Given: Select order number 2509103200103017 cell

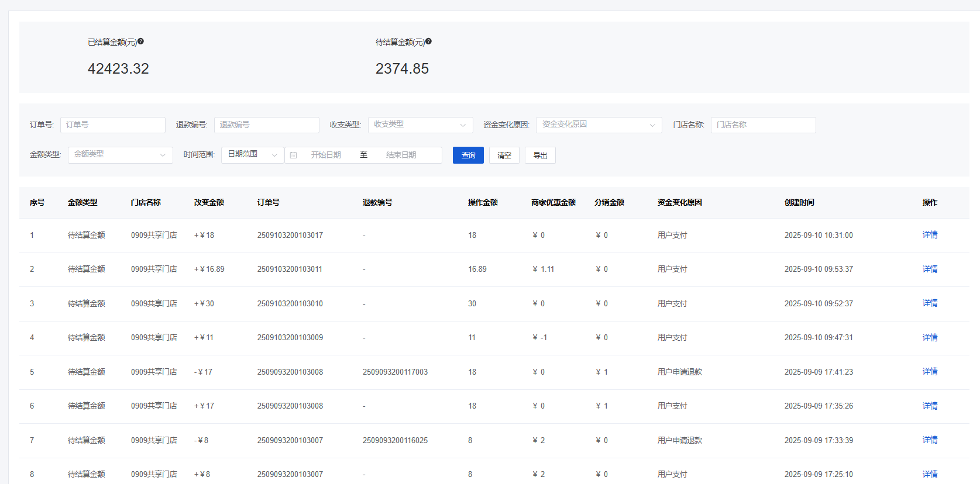Looking at the screenshot, I should pos(290,235).
